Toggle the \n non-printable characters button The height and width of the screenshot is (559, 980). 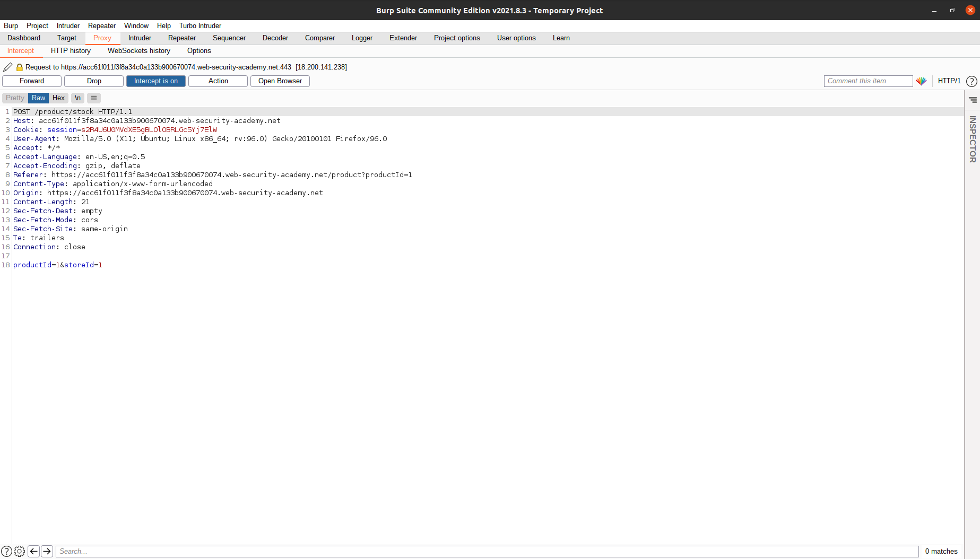tap(77, 98)
